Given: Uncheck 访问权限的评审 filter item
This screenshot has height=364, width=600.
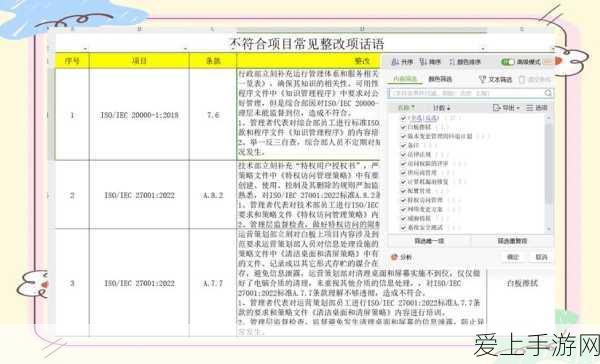Looking at the screenshot, I should [x=403, y=164].
